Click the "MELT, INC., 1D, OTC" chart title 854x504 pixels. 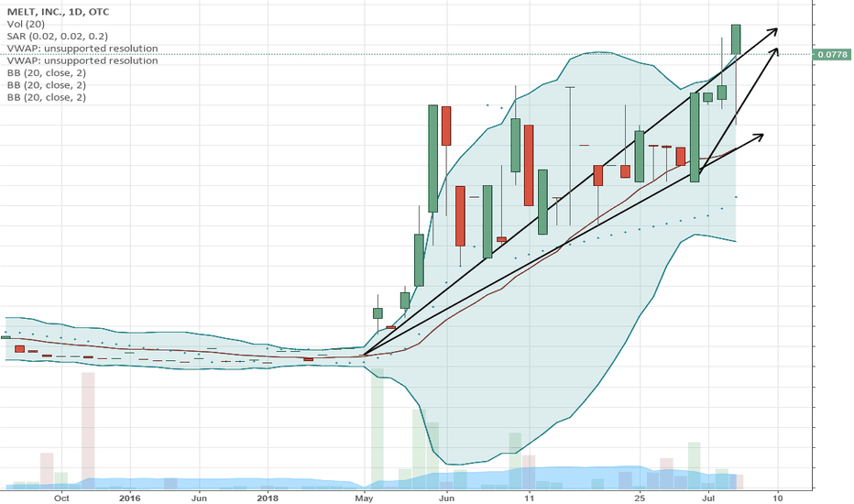pyautogui.click(x=58, y=11)
